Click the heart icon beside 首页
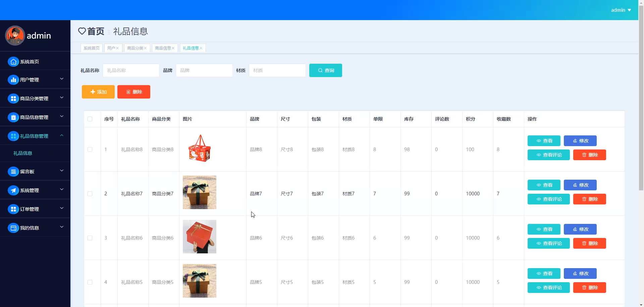The height and width of the screenshot is (307, 644). coord(82,31)
